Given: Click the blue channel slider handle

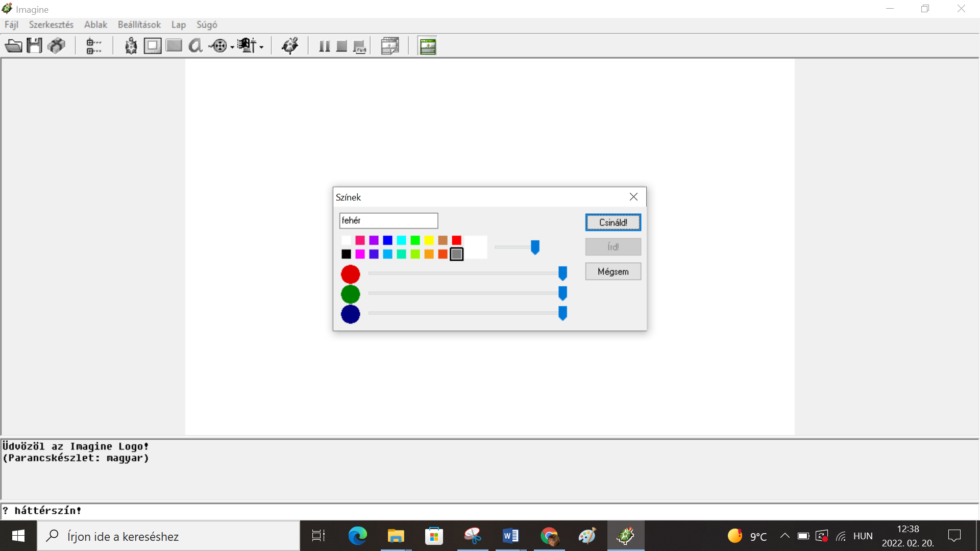Looking at the screenshot, I should (562, 313).
